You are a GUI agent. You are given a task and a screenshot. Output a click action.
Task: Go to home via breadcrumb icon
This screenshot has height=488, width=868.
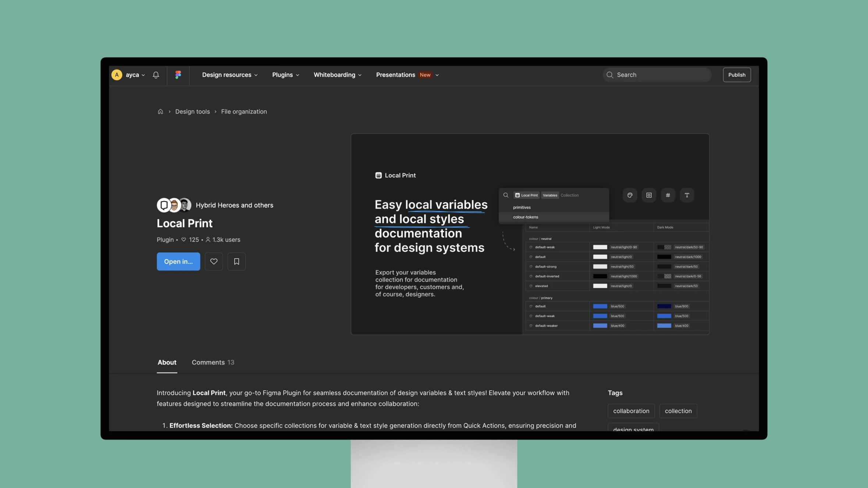[x=160, y=112]
